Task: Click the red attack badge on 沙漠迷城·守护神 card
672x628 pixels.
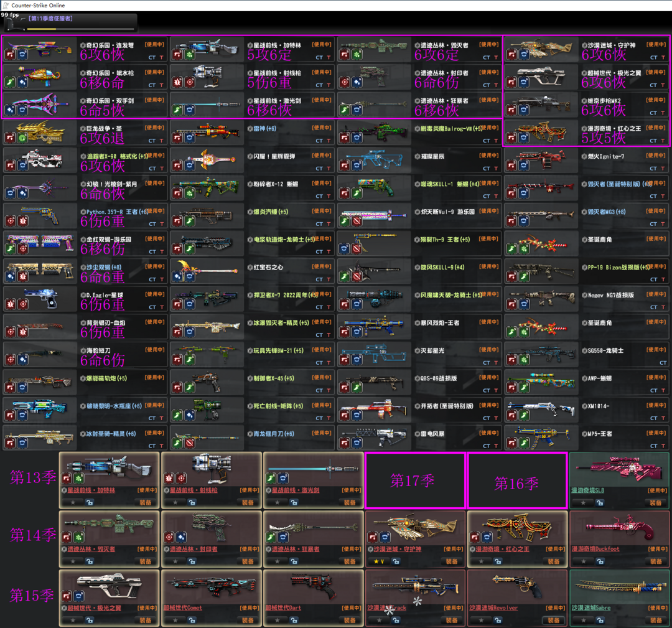Action: point(373,537)
